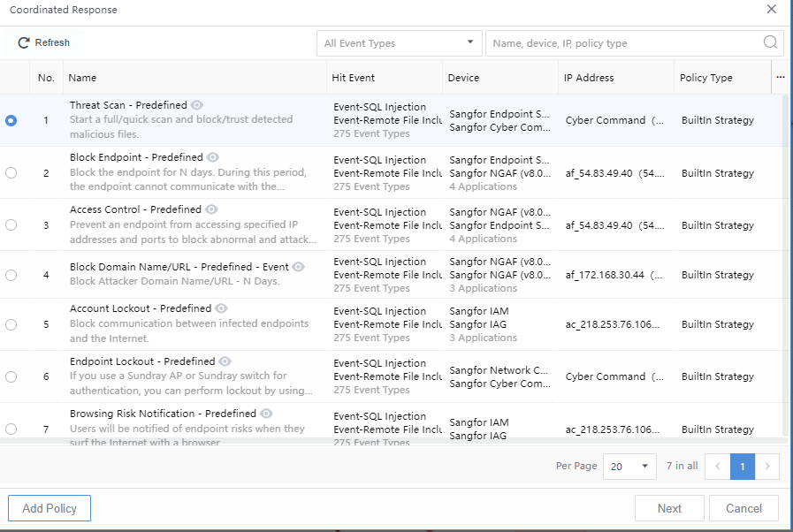Preview Block Domain Name/URL policy eye icon

click(299, 267)
